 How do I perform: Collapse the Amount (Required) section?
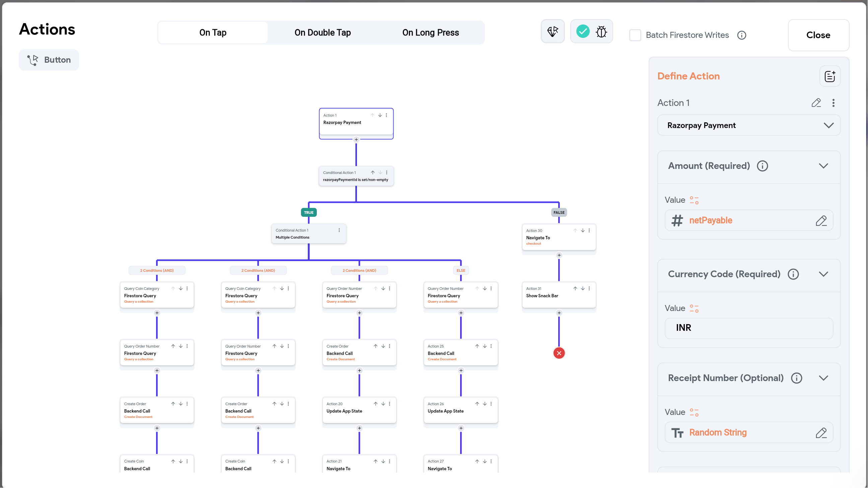823,166
